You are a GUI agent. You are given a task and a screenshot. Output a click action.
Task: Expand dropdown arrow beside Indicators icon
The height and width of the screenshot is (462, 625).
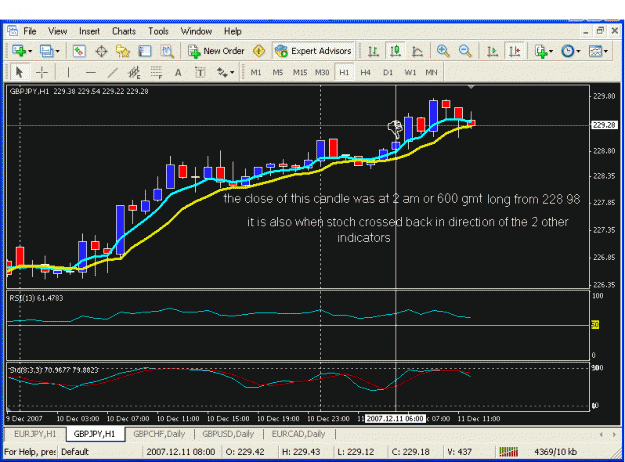(x=551, y=51)
